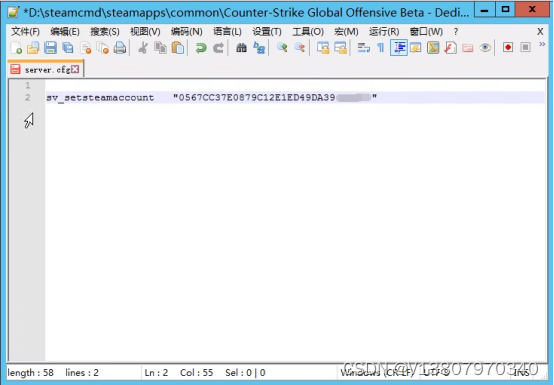Image resolution: width=554 pixels, height=385 pixels.
Task: Start macro recording with the red dot
Action: (x=508, y=47)
